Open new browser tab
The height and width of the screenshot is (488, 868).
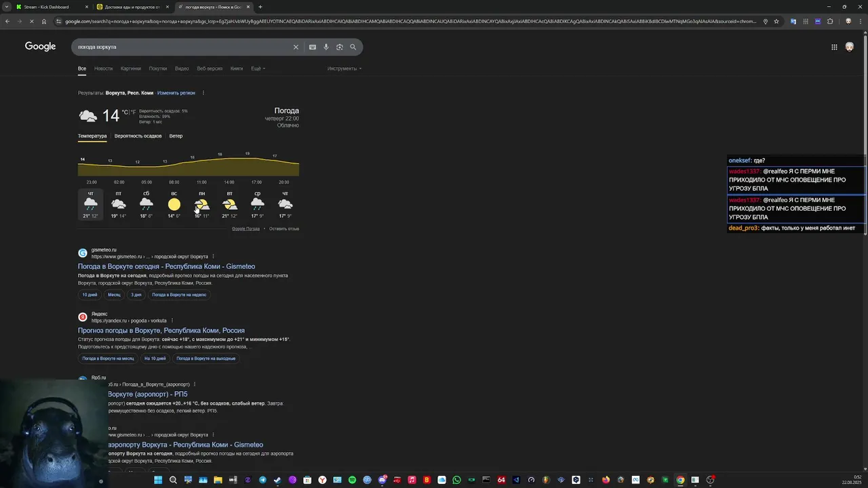pyautogui.click(x=260, y=7)
